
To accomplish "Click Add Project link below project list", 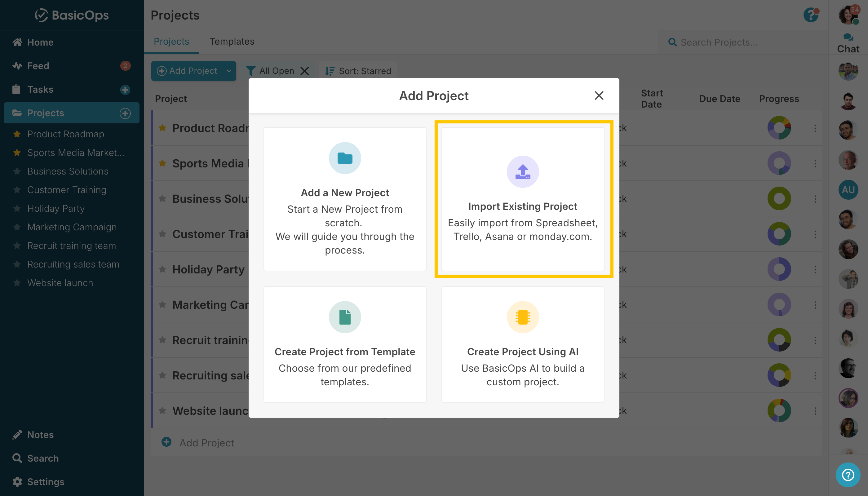I will point(206,442).
